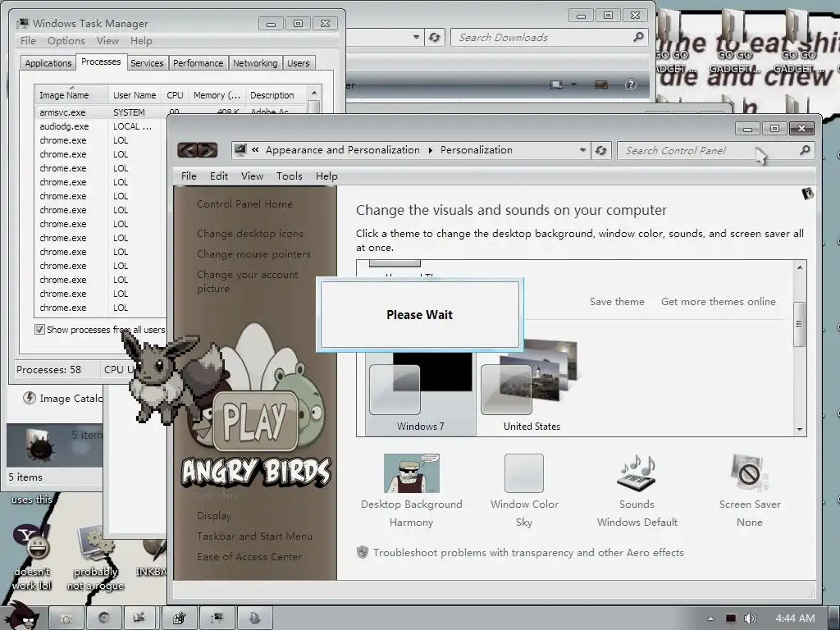Screen dimensions: 840x630
Task: Click the Eevee sprite on desktop
Action: point(171,376)
